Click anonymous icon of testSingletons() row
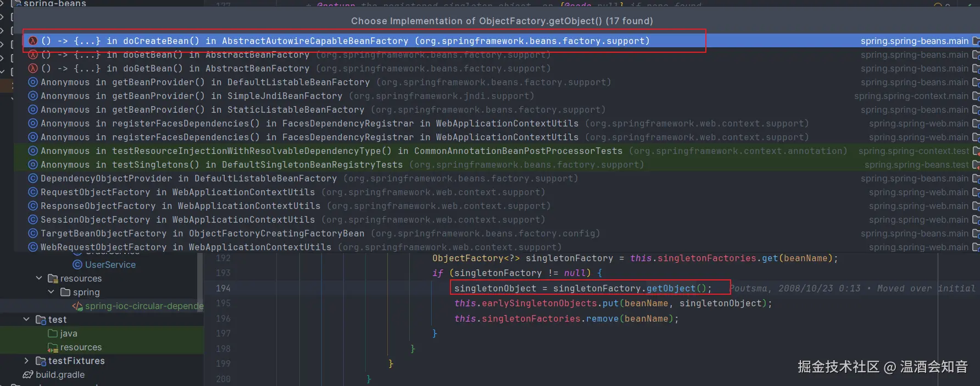980x386 pixels. 33,164
